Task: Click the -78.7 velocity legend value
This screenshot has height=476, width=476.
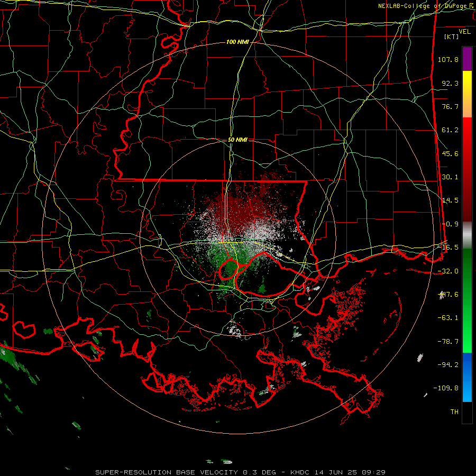Action: [448, 342]
